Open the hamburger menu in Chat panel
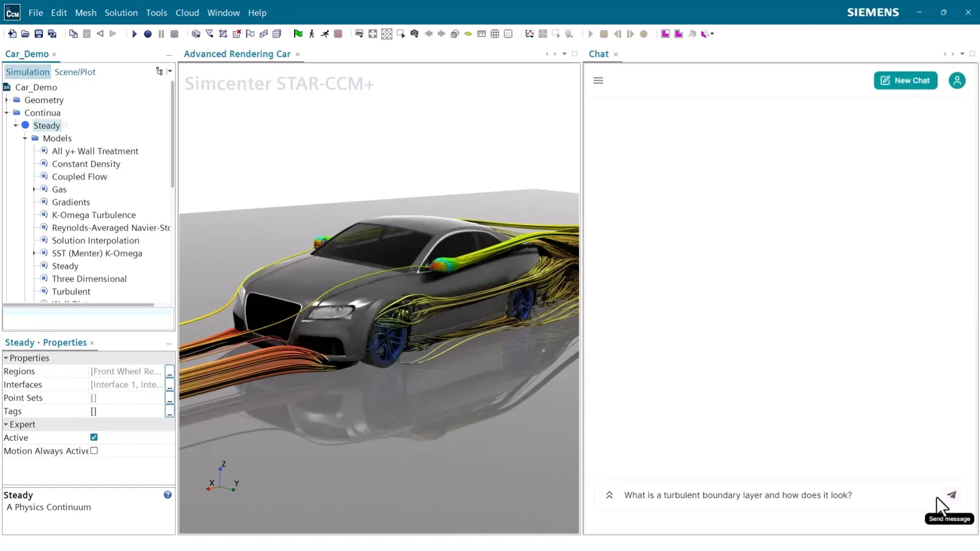Image resolution: width=980 pixels, height=551 pixels. (x=598, y=80)
